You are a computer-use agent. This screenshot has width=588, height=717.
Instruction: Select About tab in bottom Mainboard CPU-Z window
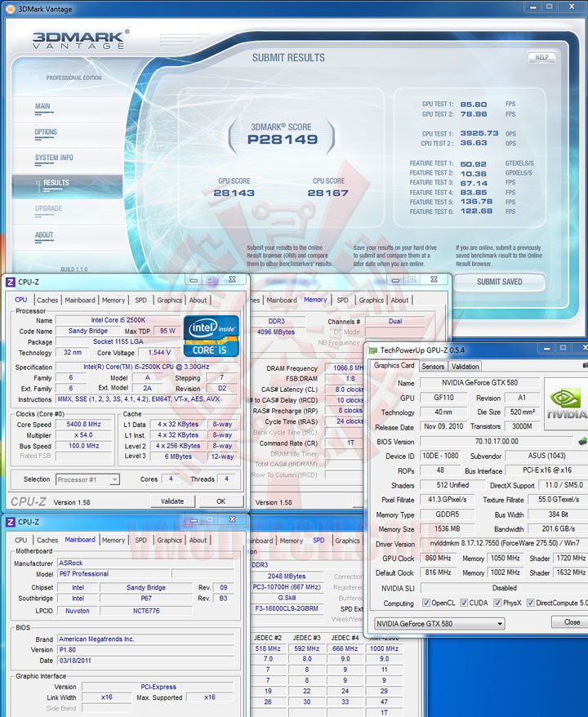[198, 540]
